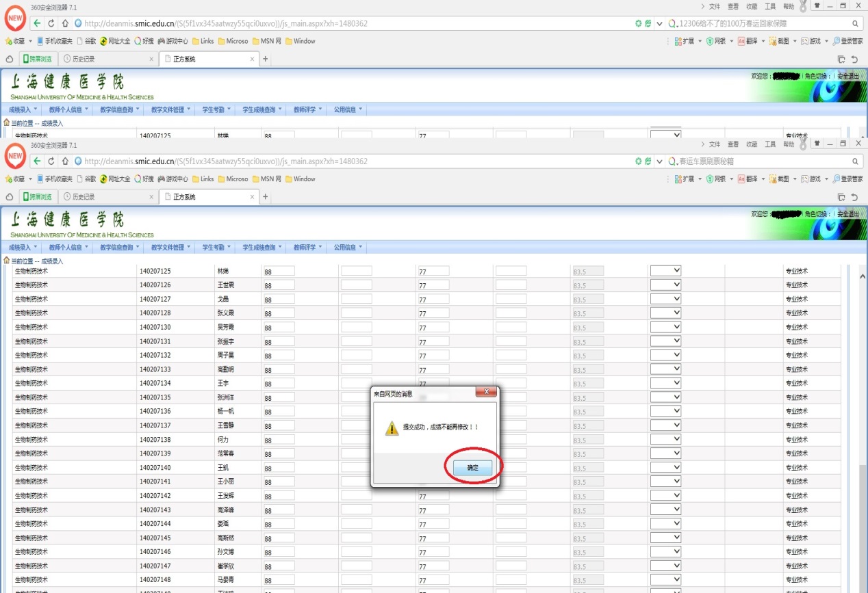Open the Window bookmark folder in the front window
Image resolution: width=868 pixels, height=593 pixels.
click(x=301, y=179)
